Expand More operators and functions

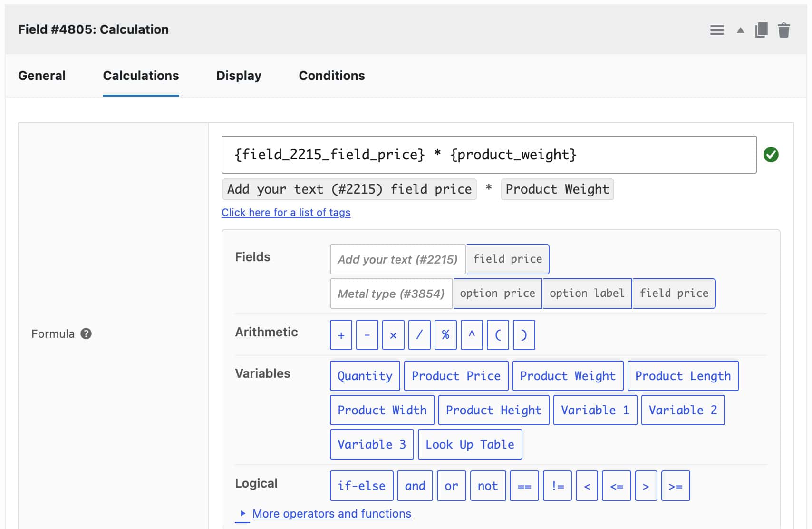coord(331,514)
